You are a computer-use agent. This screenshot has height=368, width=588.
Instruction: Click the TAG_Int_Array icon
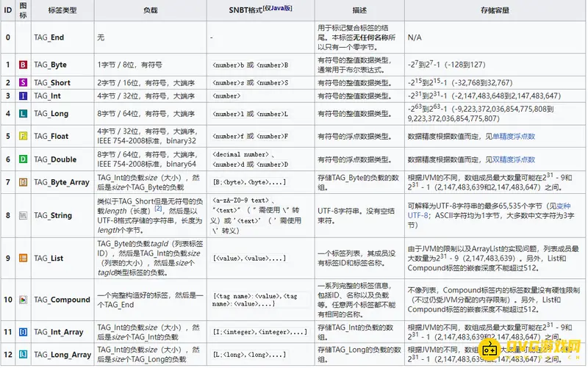(x=23, y=332)
